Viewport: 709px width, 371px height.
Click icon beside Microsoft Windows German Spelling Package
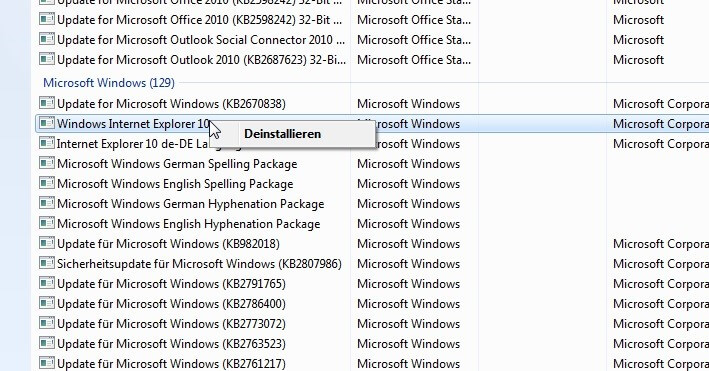coord(47,163)
